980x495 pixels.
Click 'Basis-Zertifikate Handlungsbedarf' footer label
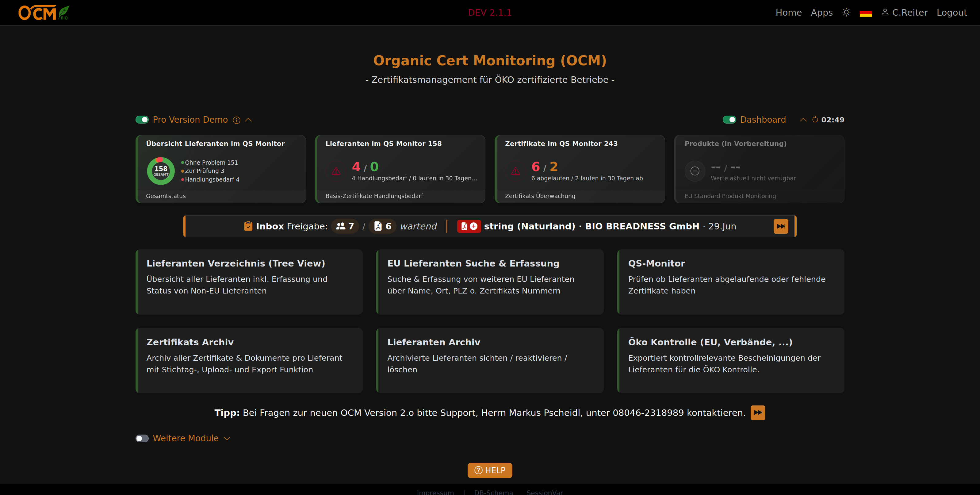click(374, 196)
